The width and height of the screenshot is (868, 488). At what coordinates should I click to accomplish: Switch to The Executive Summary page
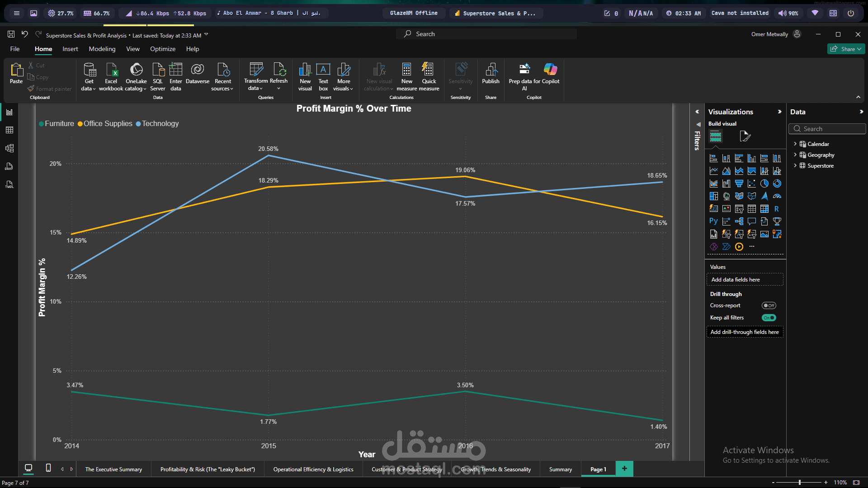coord(113,469)
